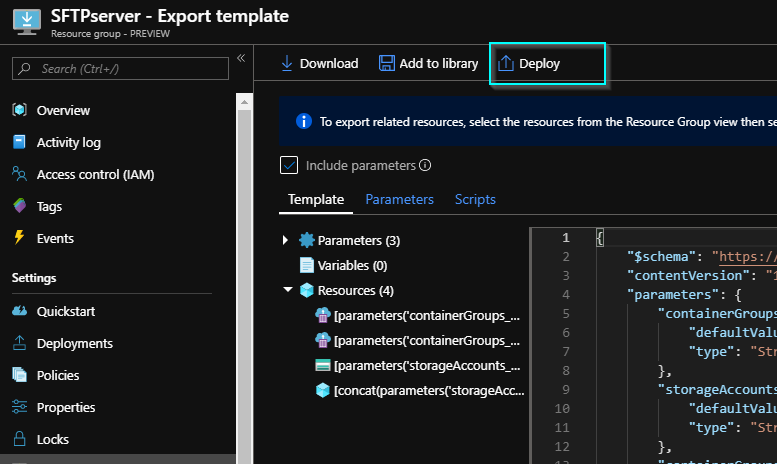777x464 pixels.
Task: Select Parameters (3) in the tree
Action: [x=359, y=240]
